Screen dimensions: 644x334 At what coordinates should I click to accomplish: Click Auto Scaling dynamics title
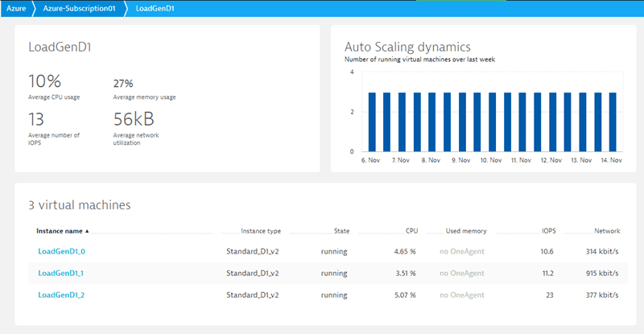pos(407,47)
